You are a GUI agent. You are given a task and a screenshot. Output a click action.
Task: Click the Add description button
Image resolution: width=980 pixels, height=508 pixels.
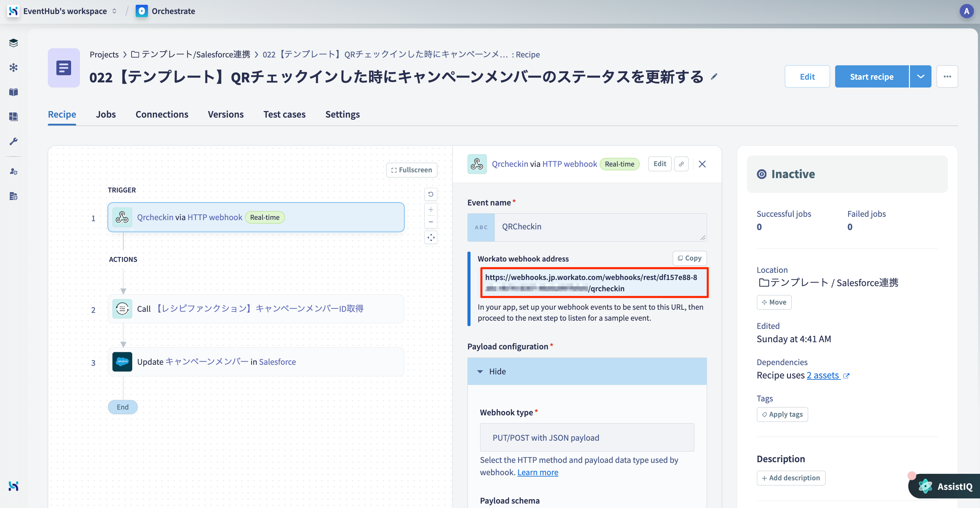click(x=791, y=478)
